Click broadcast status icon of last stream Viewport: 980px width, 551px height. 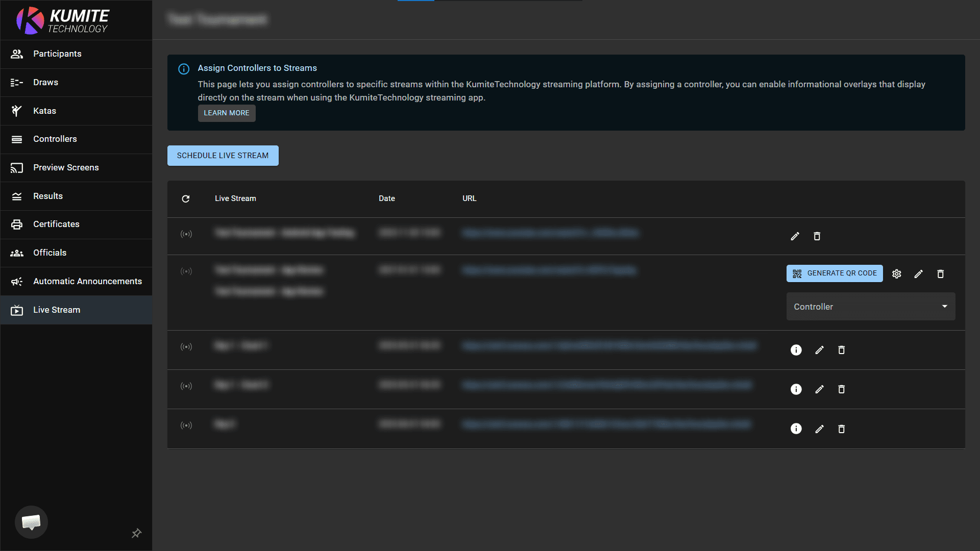(186, 425)
